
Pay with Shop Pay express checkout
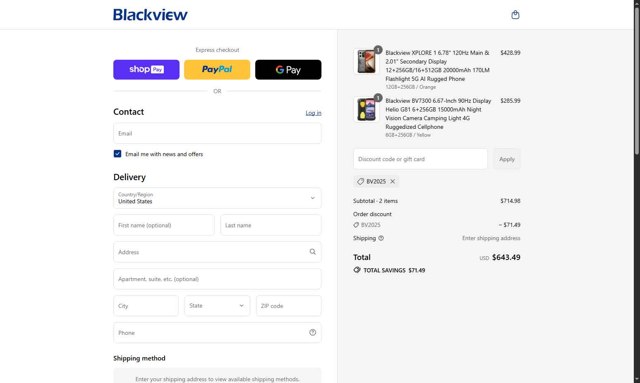point(146,69)
